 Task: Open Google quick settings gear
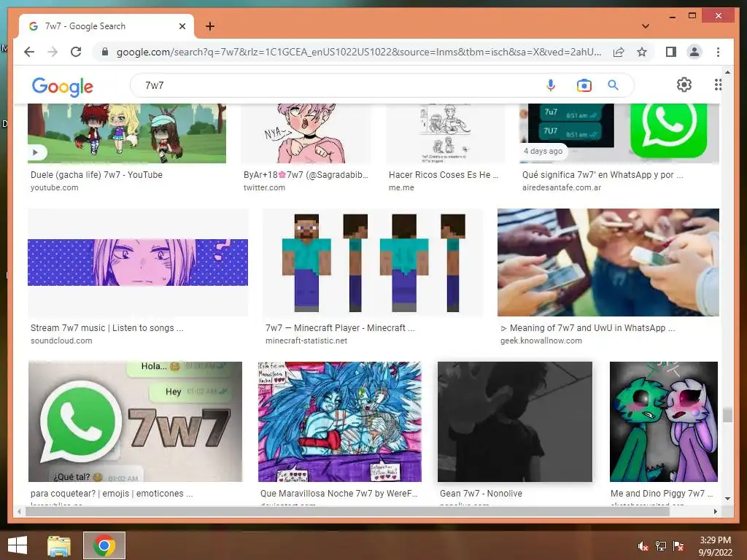pyautogui.click(x=684, y=85)
